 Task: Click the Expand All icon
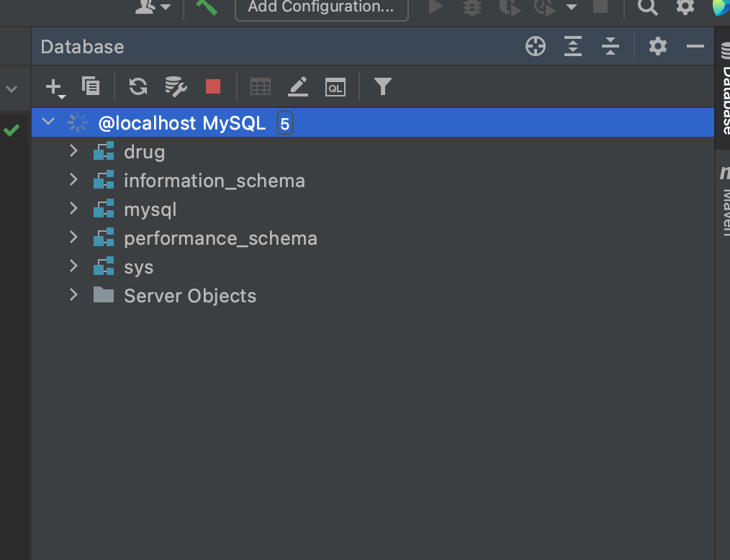coord(572,47)
